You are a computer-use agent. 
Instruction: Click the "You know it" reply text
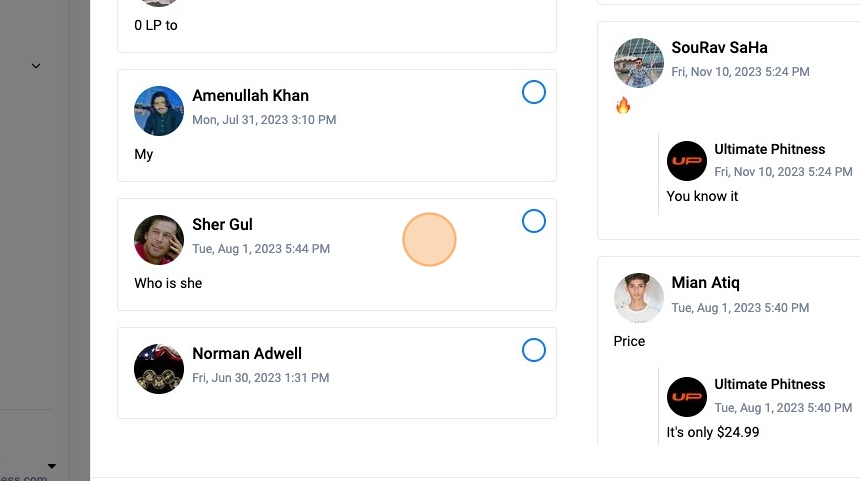(x=702, y=196)
